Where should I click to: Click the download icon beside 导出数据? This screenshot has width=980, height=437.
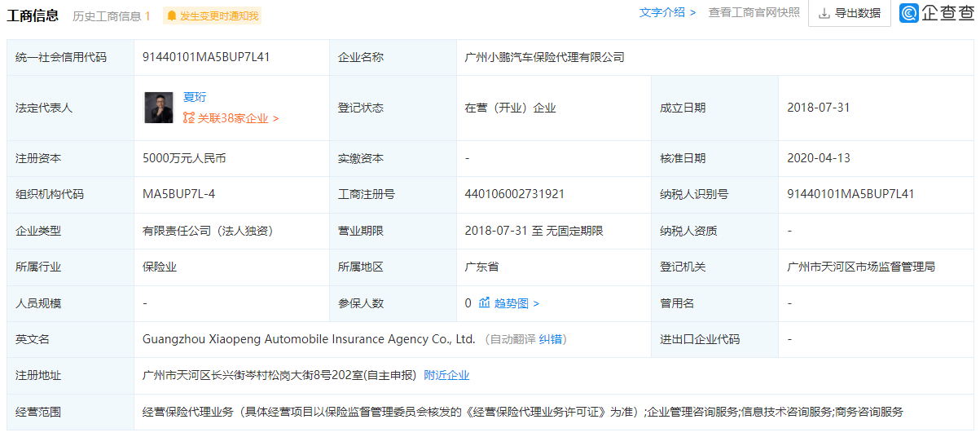coord(824,13)
